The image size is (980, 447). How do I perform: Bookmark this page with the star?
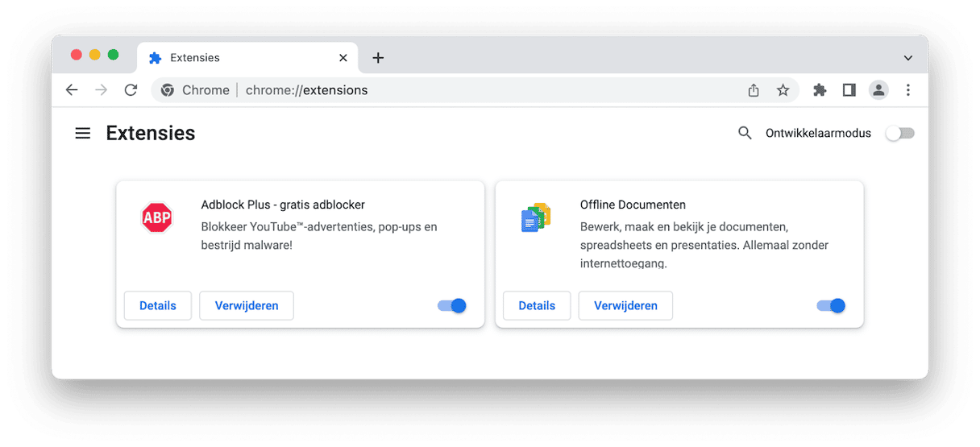point(783,90)
